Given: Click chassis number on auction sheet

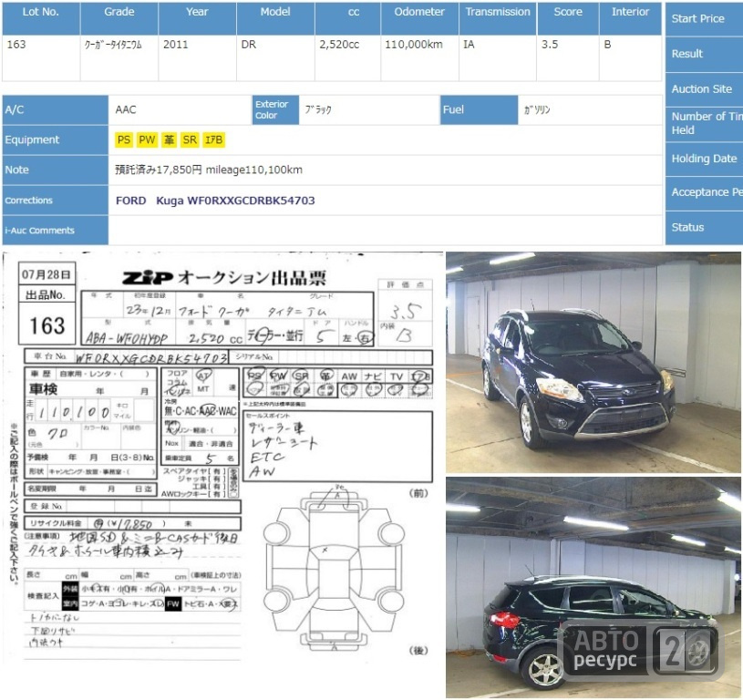Looking at the screenshot, I should 151,357.
